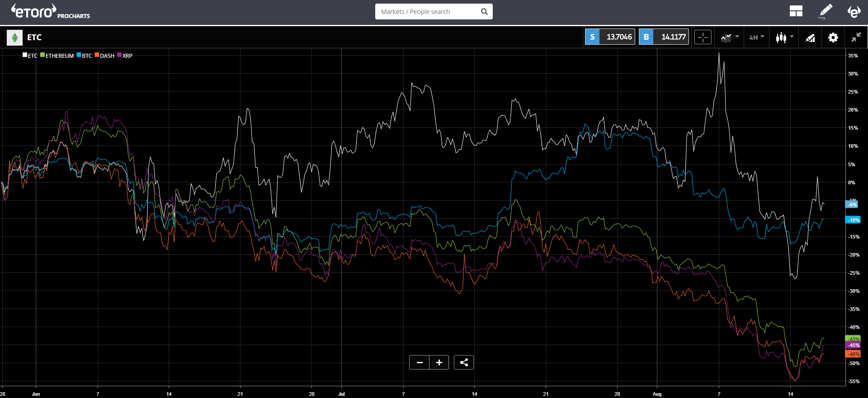Click the magnifier search icon

coord(484,12)
